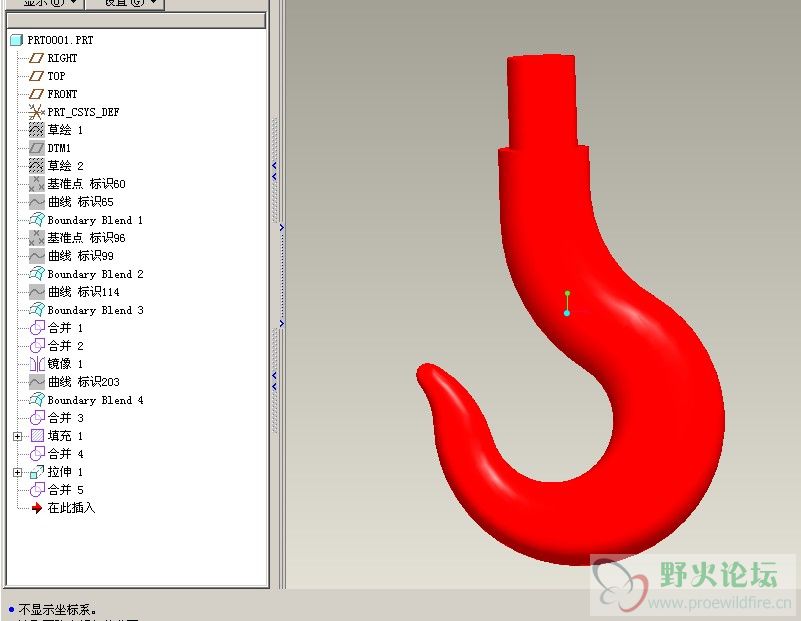Click 在此插入 text label
This screenshot has width=801, height=621.
point(72,508)
